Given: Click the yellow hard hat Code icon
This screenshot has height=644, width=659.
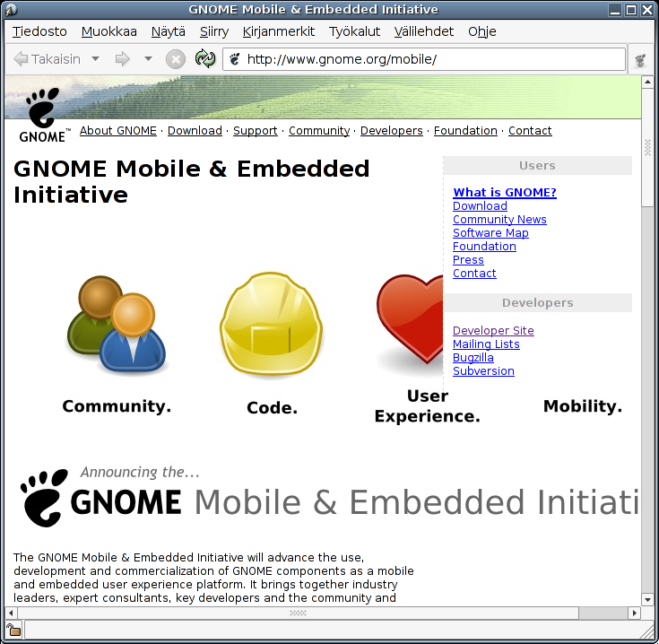Looking at the screenshot, I should [271, 324].
